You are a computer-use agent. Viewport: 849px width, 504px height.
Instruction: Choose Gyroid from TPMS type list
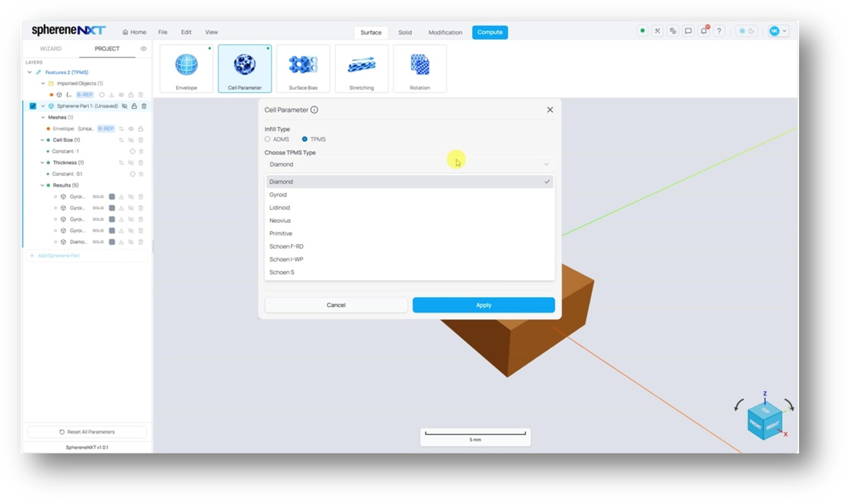point(410,195)
